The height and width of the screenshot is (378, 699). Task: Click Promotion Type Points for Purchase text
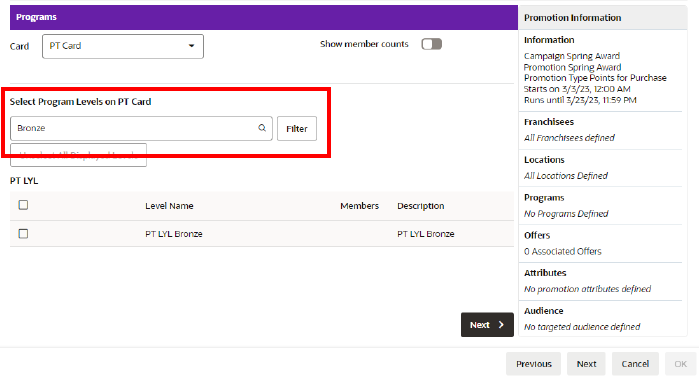[595, 78]
